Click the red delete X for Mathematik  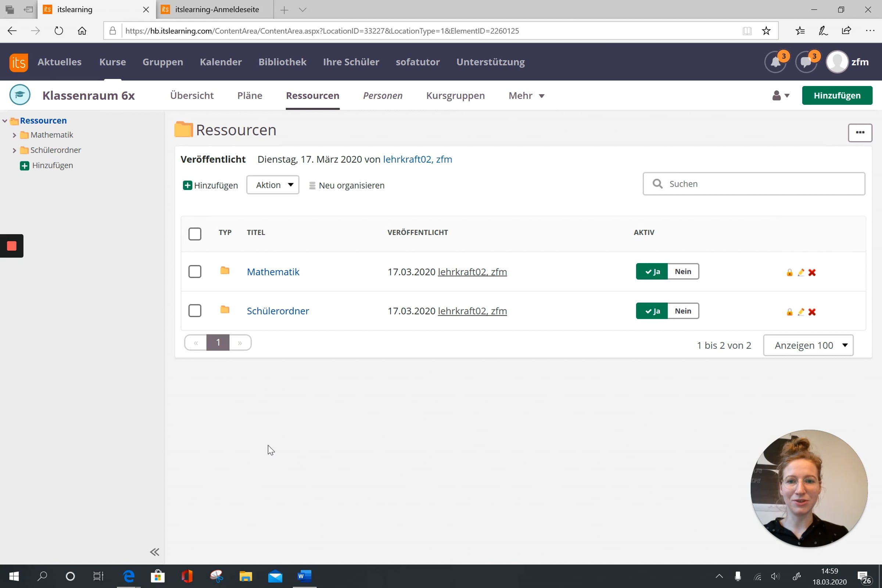click(x=812, y=273)
